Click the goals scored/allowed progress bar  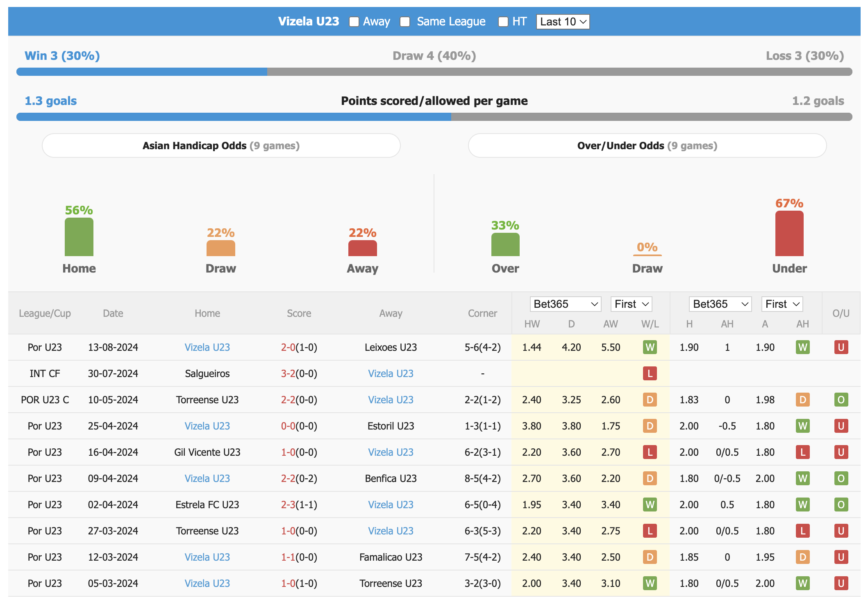point(434,117)
